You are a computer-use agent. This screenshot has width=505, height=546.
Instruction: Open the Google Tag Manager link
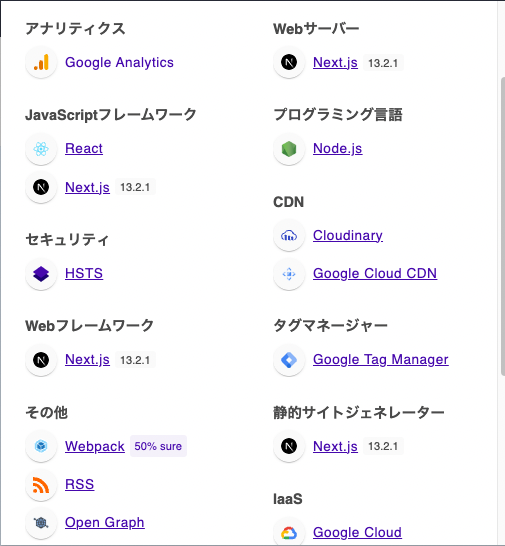coord(381,359)
